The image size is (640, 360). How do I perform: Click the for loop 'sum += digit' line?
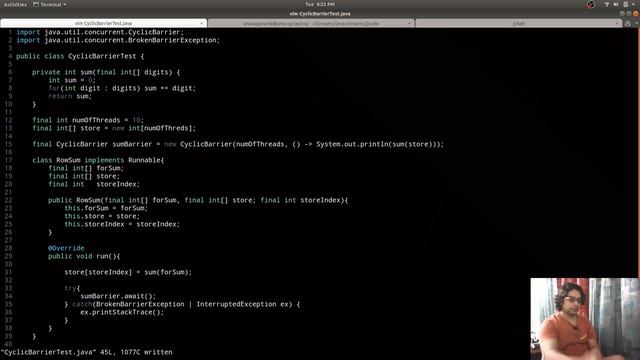[122, 88]
